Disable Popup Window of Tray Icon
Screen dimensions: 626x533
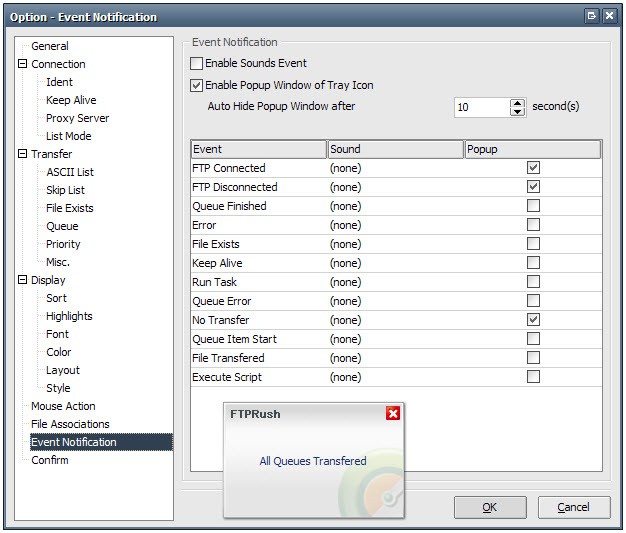[196, 85]
